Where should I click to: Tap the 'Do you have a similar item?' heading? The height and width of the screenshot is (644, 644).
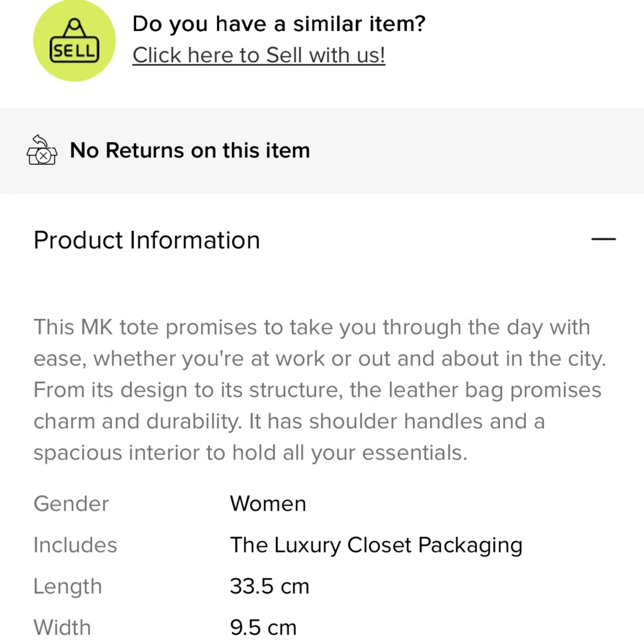279,24
